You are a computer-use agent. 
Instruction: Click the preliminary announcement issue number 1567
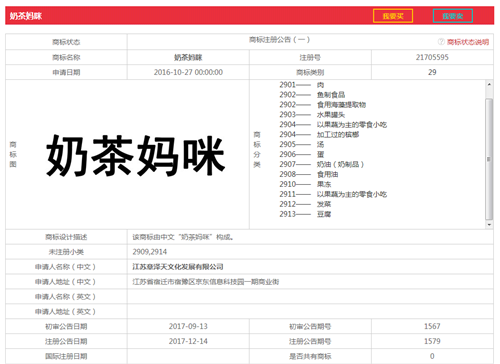(432, 326)
